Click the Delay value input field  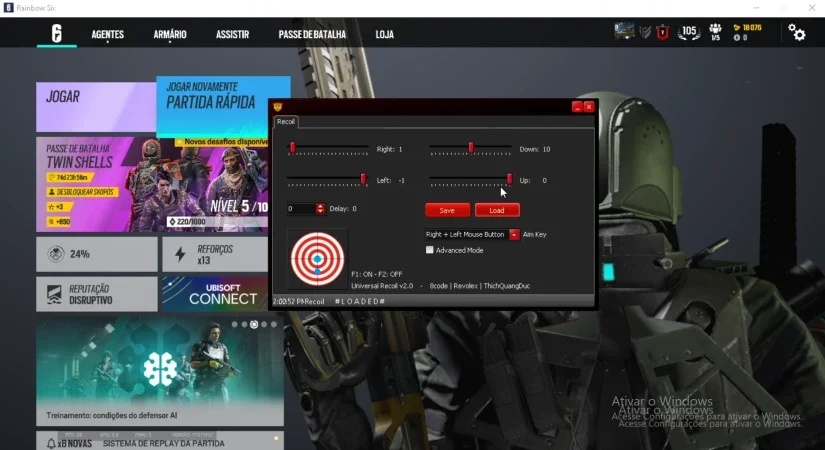point(301,208)
